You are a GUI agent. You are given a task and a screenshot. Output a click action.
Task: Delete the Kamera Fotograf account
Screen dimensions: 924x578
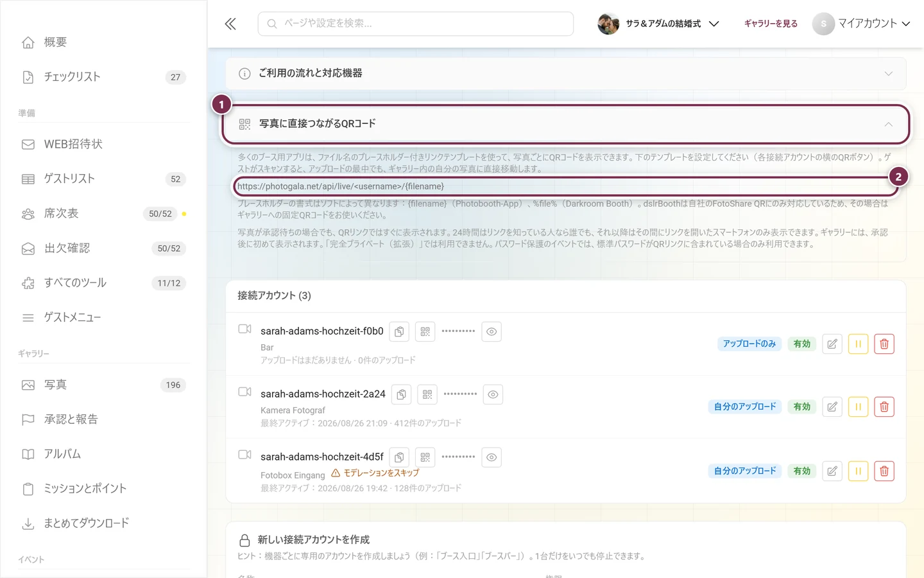(x=884, y=407)
